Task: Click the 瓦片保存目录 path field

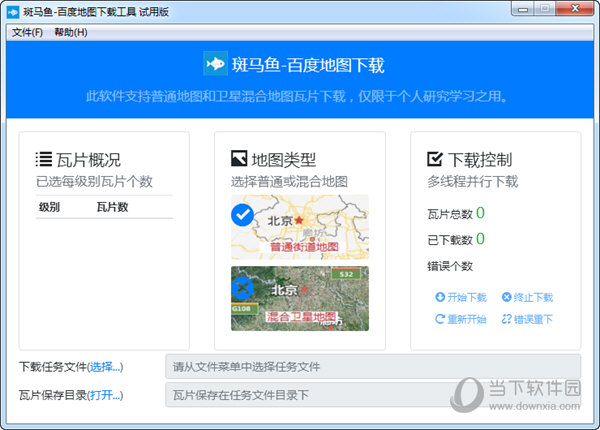Action: [x=373, y=395]
